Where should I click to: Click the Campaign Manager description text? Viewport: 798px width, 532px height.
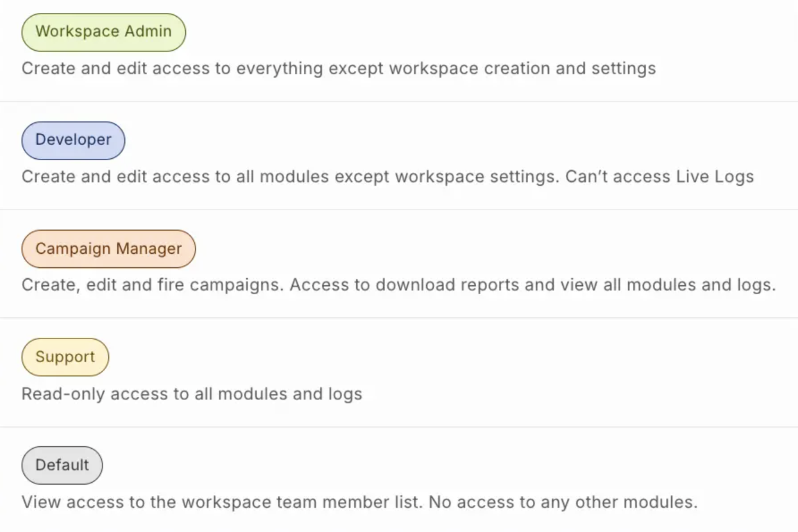399,285
